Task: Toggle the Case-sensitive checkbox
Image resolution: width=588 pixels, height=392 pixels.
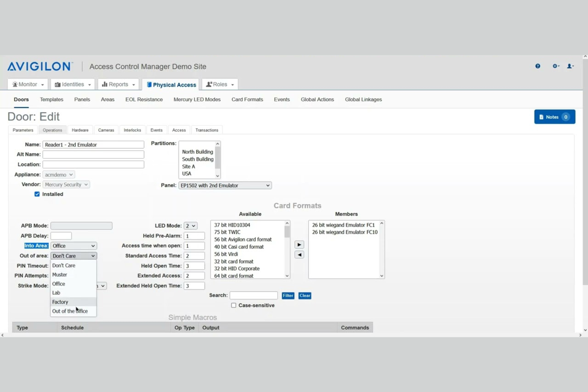Action: [234, 305]
